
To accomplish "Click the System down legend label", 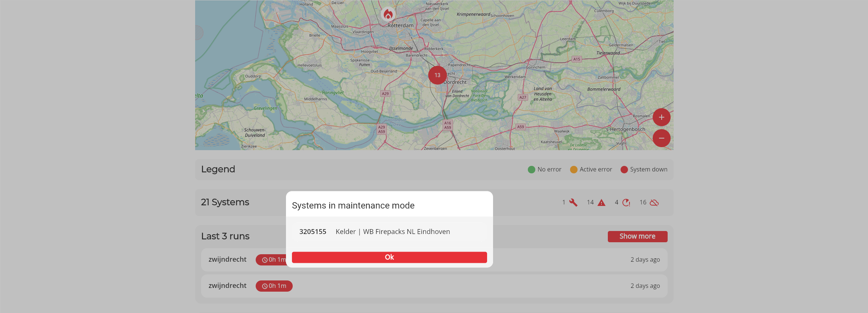I will coord(649,170).
